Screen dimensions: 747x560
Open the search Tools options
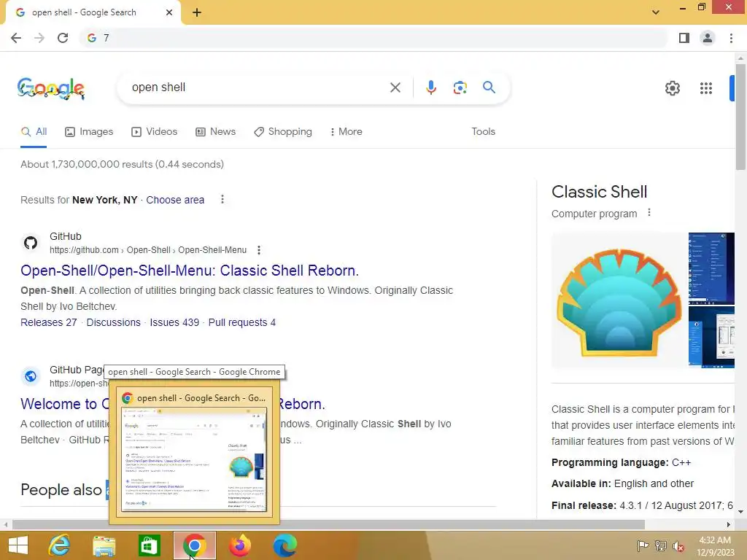(483, 132)
